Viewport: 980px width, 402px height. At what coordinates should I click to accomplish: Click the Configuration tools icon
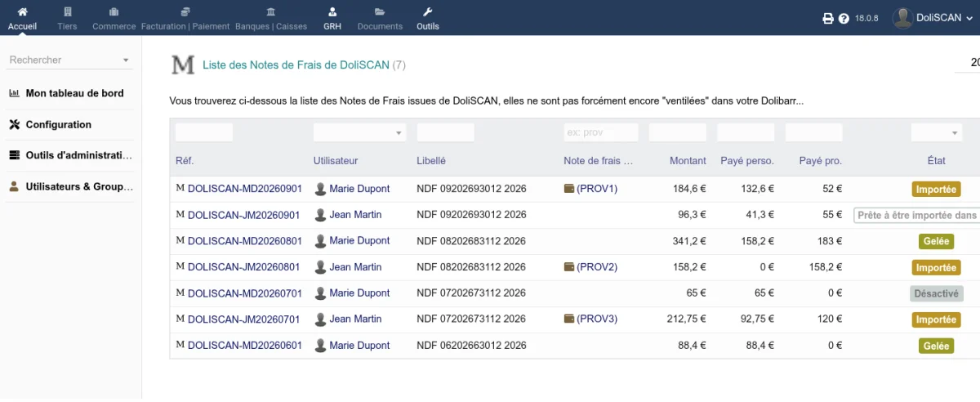14,124
